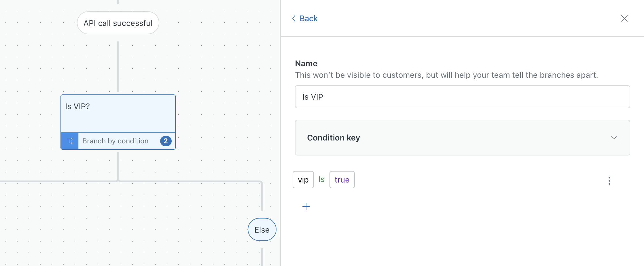
Task: Close the side panel with X
Action: coord(624,18)
